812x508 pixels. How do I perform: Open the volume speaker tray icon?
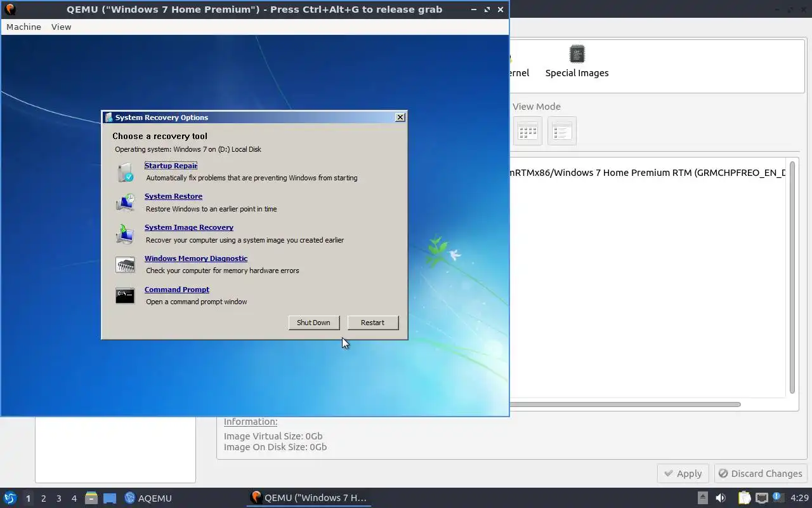coord(721,498)
